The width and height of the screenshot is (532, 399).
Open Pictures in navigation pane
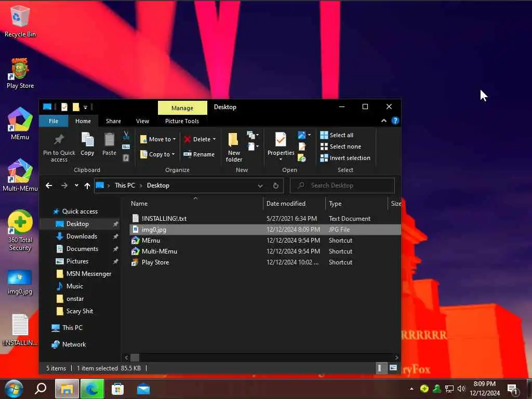77,262
